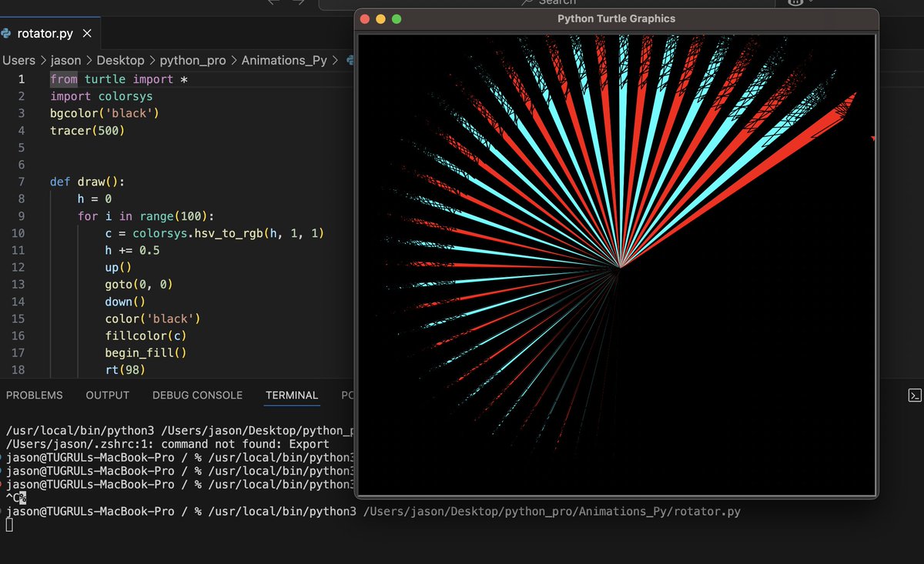Click the '^C' line in the terminal
Image resolution: width=924 pixels, height=564 pixels.
(16, 498)
